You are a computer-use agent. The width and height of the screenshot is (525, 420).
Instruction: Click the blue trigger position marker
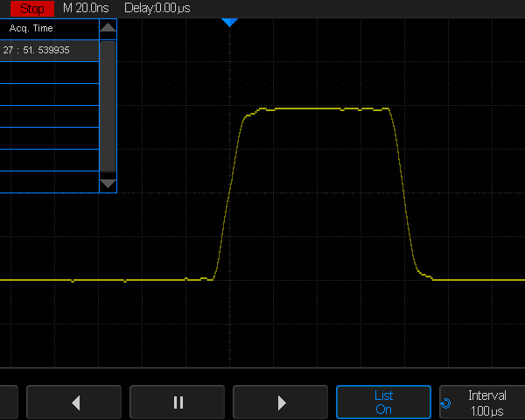click(229, 22)
